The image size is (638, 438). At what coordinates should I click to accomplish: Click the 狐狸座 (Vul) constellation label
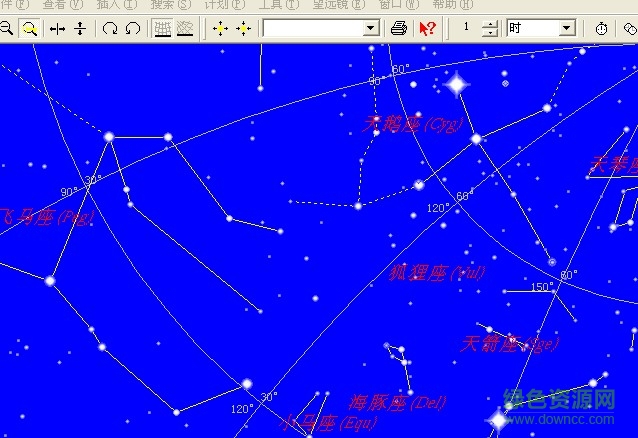(437, 273)
